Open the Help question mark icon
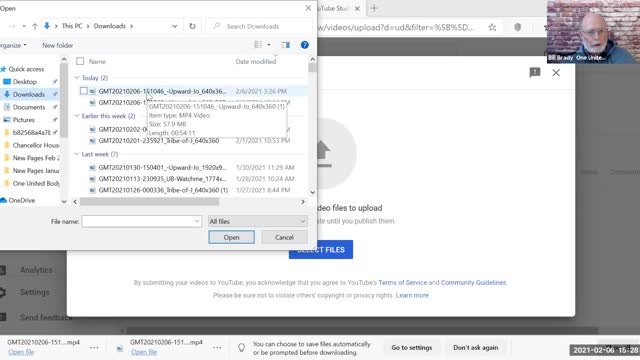The height and width of the screenshot is (360, 640). pos(304,45)
